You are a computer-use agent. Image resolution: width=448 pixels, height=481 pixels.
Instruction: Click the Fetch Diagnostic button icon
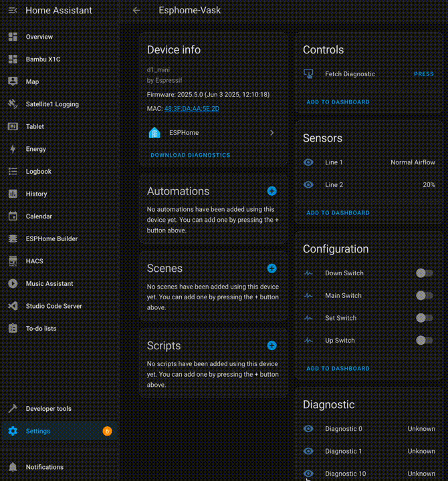point(308,74)
